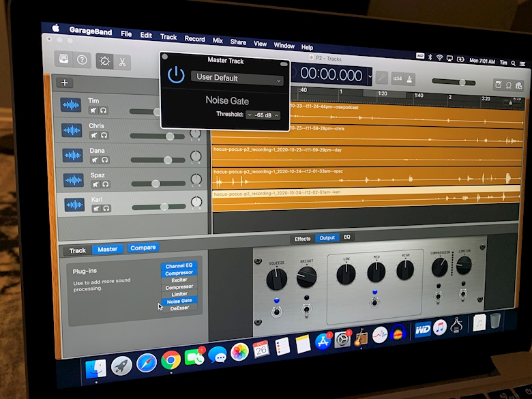This screenshot has height=399, width=532.
Task: Decrease Threshold with the down arrow
Action: click(x=250, y=115)
